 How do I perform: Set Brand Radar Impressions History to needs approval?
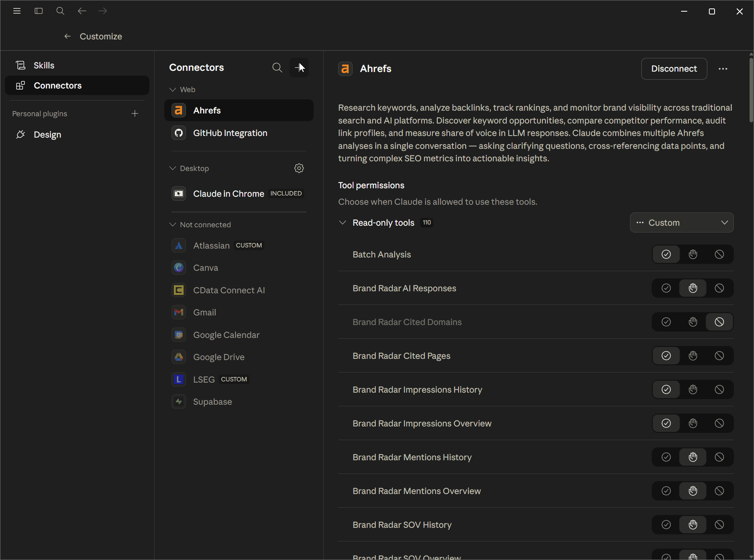pyautogui.click(x=693, y=389)
